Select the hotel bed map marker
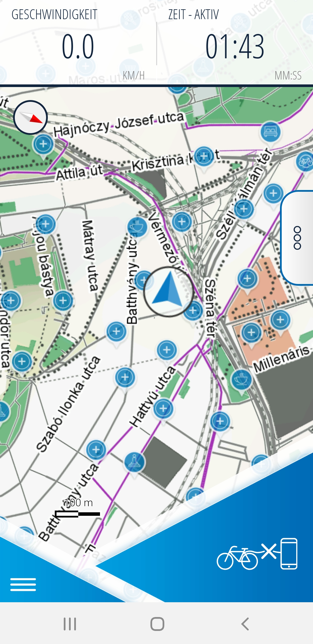The height and width of the screenshot is (644, 313). [270, 132]
